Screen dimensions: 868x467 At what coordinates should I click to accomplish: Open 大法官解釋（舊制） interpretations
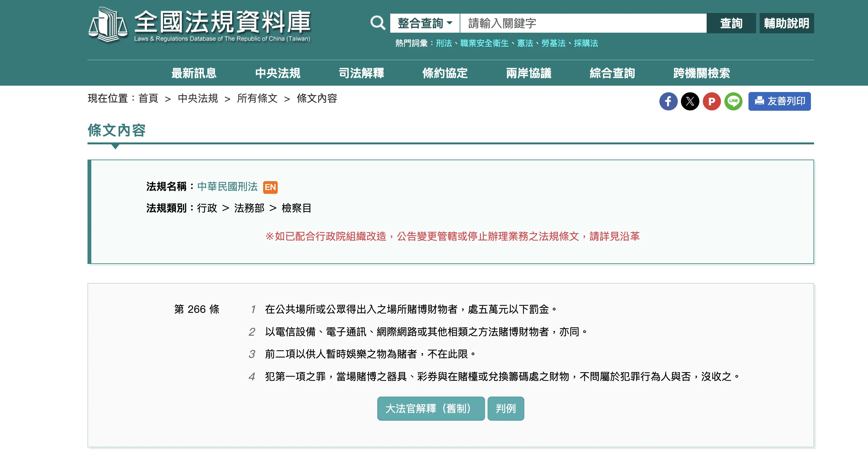tap(431, 408)
